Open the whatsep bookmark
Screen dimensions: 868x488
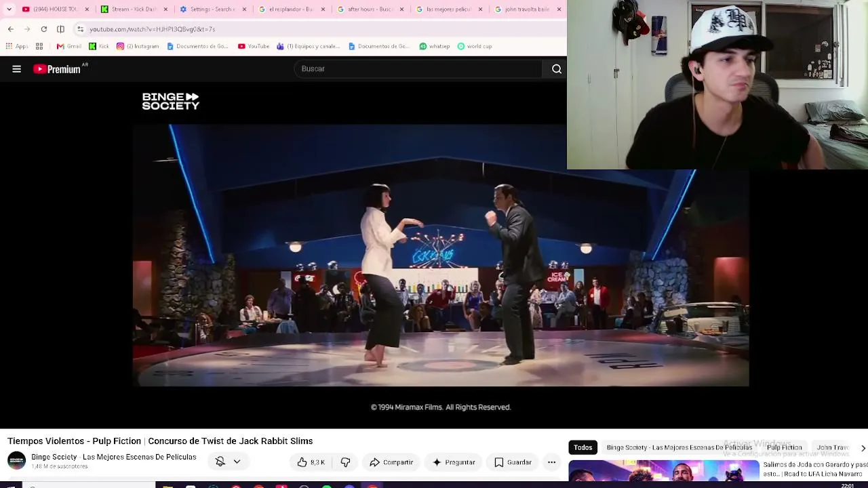click(435, 47)
